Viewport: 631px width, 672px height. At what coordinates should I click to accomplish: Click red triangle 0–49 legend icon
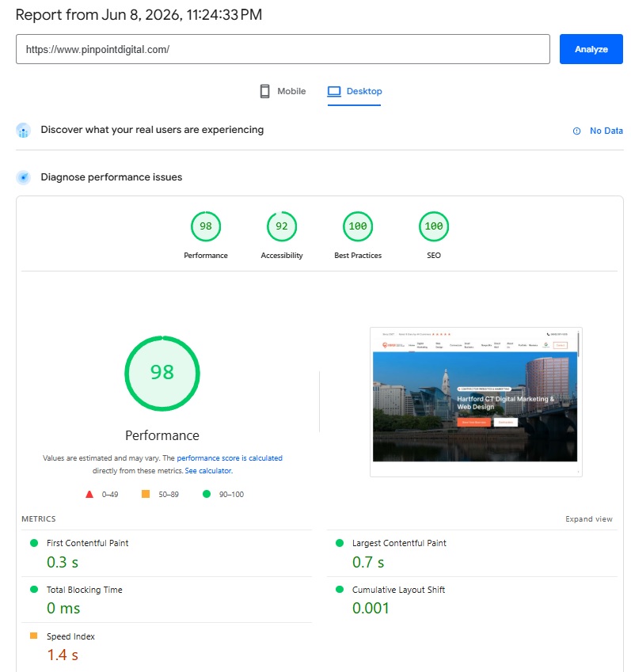pos(89,494)
